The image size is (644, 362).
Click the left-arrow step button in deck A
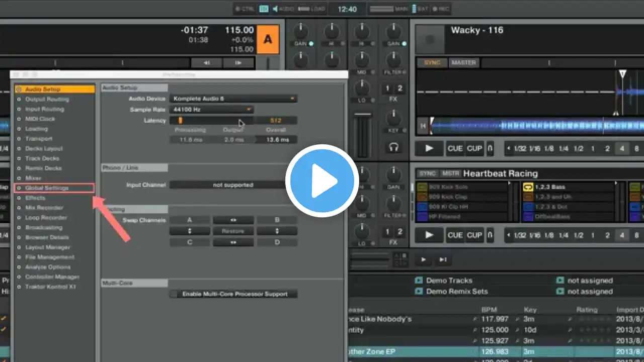[206, 63]
